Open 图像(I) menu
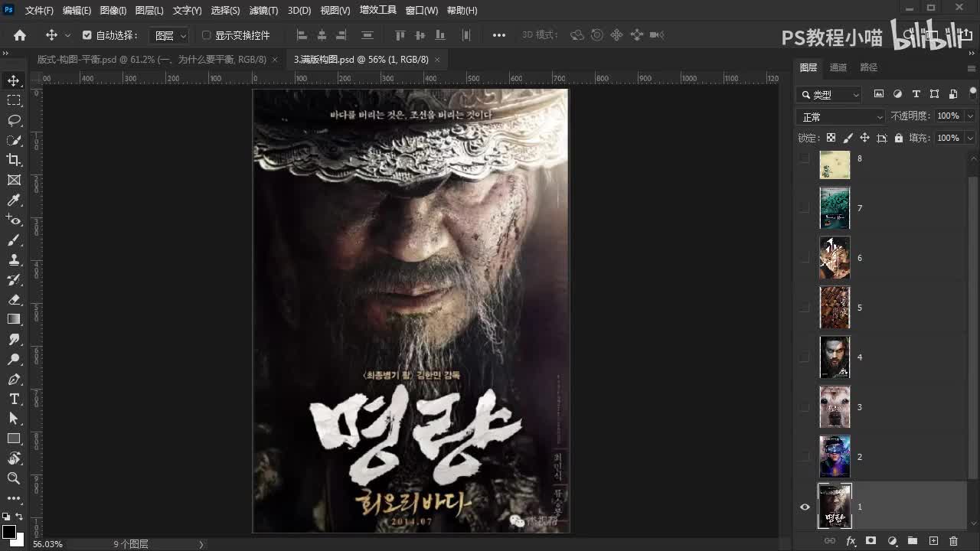The width and height of the screenshot is (980, 551). pos(113,10)
